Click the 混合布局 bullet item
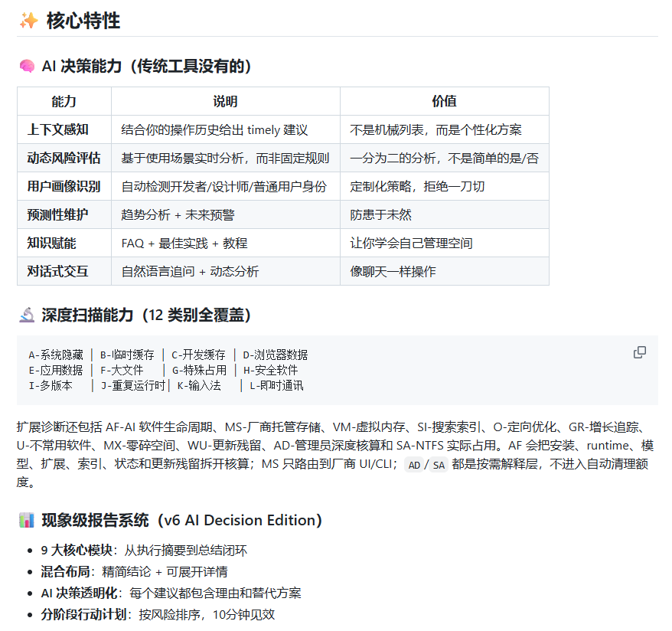Image resolution: width=672 pixels, height=631 pixels. 134,571
